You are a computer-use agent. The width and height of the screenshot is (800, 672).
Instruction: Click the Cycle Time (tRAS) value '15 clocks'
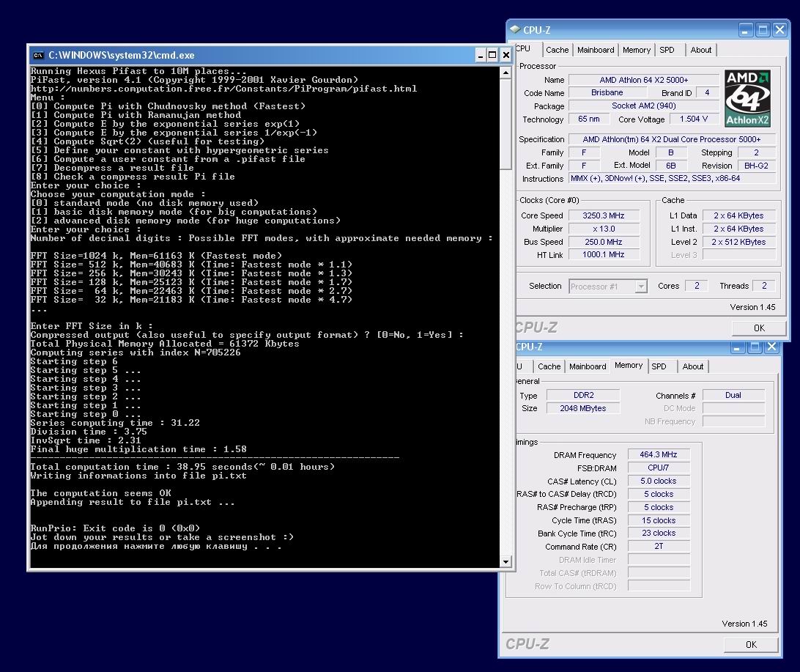[x=658, y=520]
